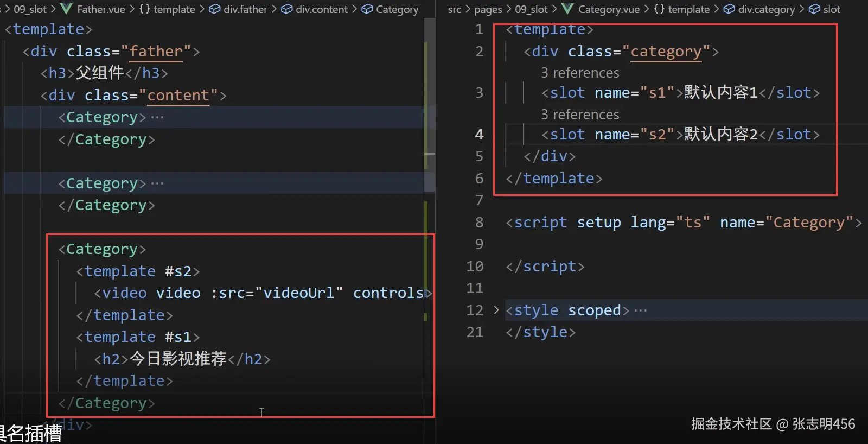Click the h3 line with 父组件
Screen dimensions: 868x444
(x=104, y=73)
